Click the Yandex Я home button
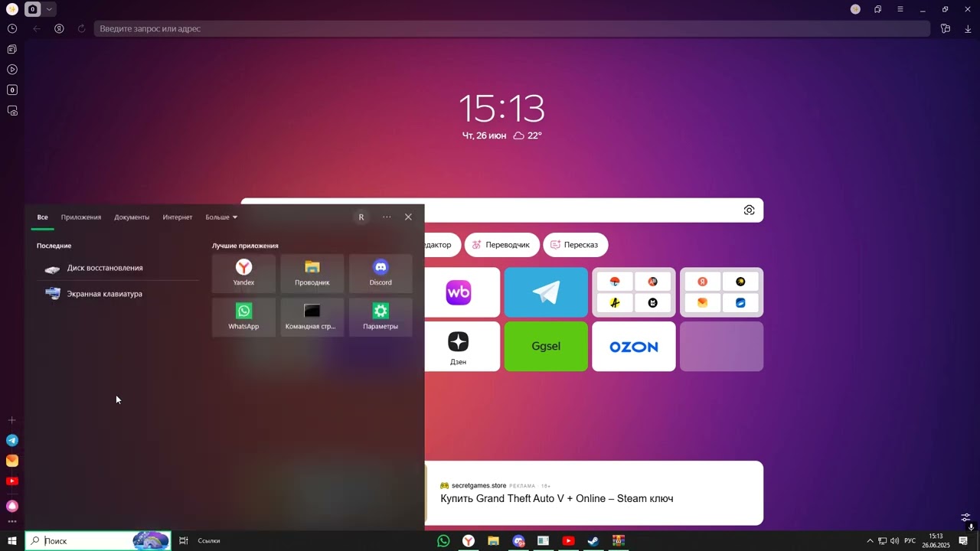The height and width of the screenshot is (551, 980). pyautogui.click(x=59, y=28)
